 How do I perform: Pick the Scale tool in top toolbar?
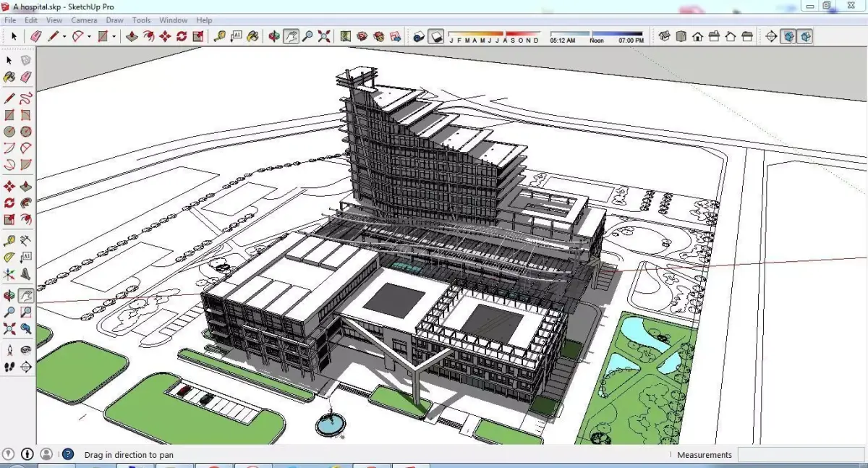198,36
